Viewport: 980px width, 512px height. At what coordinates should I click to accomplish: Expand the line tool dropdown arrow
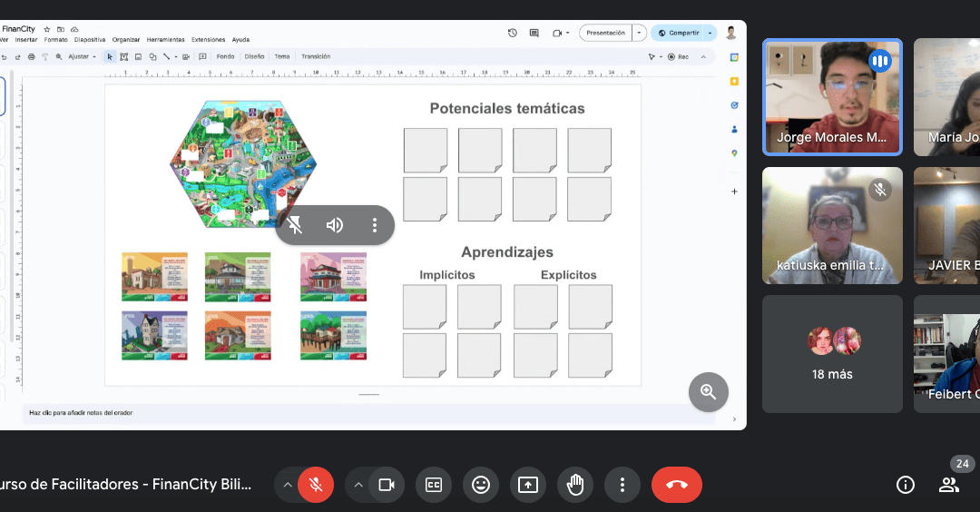176,57
